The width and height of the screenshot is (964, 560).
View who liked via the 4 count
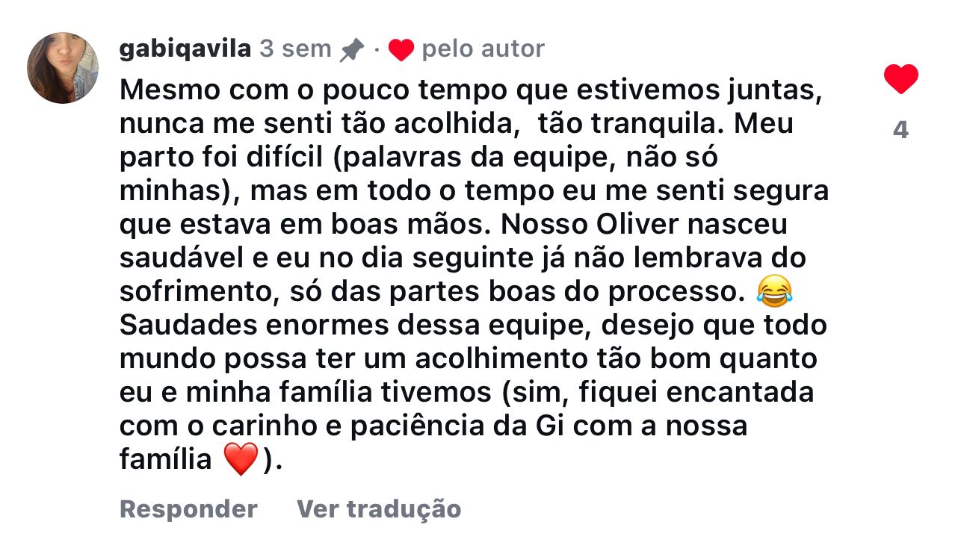click(x=900, y=130)
